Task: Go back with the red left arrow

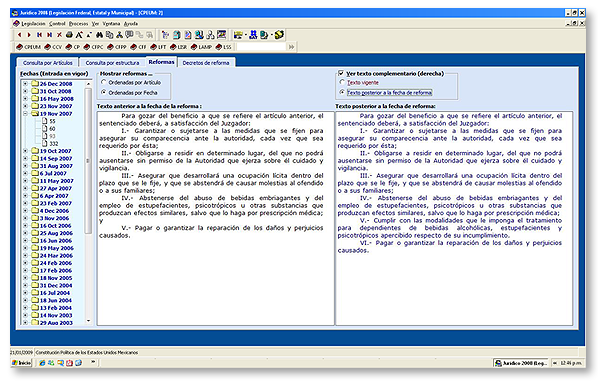Action: (x=19, y=35)
